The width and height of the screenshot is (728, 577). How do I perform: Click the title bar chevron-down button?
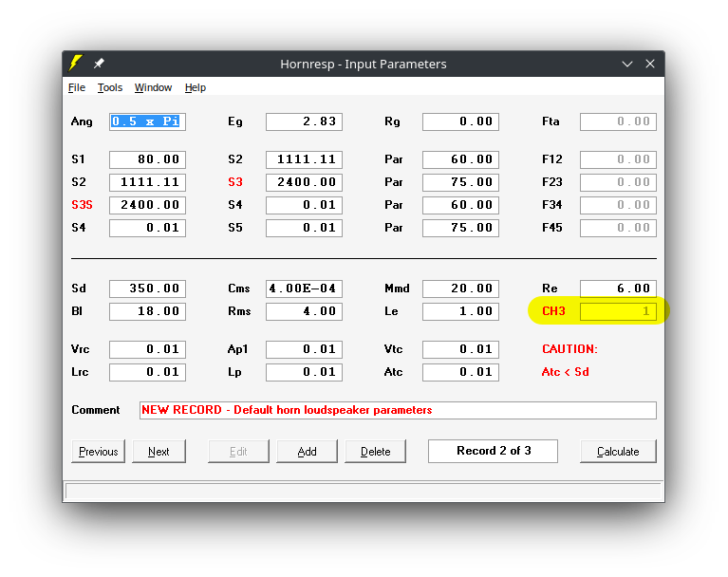pyautogui.click(x=627, y=65)
